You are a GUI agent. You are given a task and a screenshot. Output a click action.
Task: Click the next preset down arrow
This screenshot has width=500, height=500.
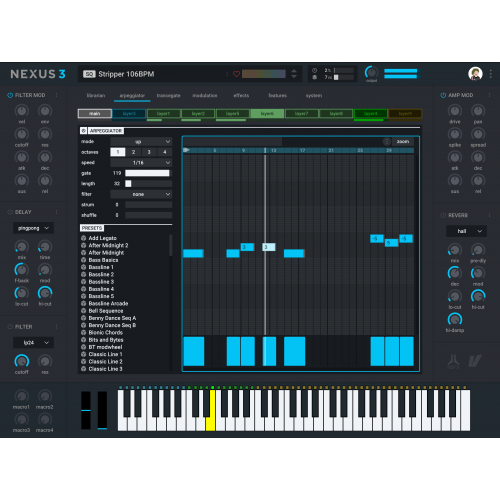tap(294, 77)
